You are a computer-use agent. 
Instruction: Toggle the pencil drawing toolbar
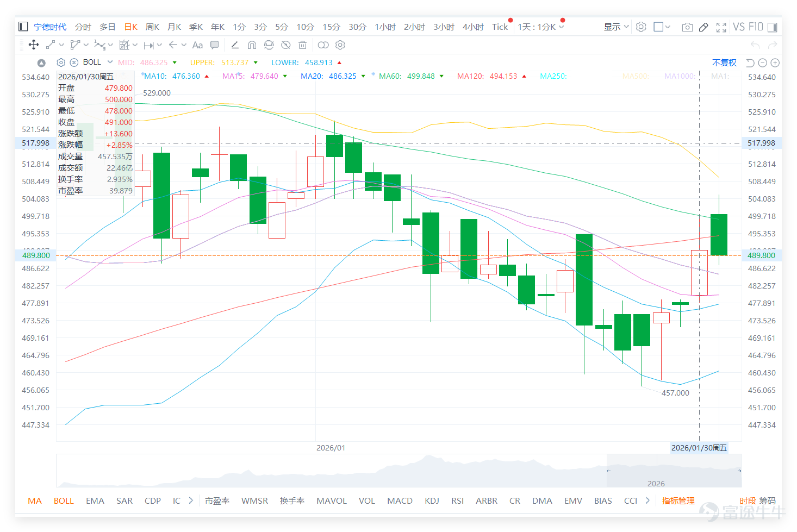[703, 27]
